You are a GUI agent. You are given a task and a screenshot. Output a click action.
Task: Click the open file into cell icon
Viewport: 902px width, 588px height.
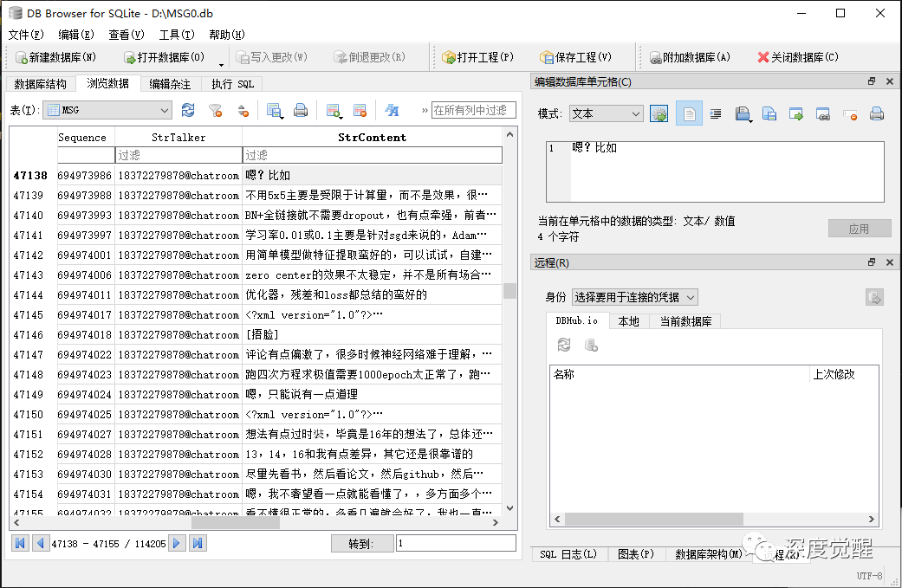[743, 113]
